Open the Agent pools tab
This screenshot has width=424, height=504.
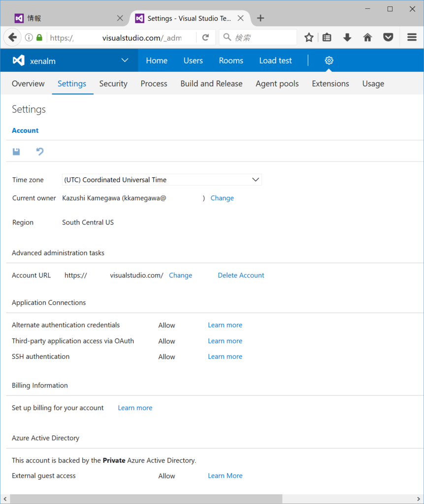point(277,84)
